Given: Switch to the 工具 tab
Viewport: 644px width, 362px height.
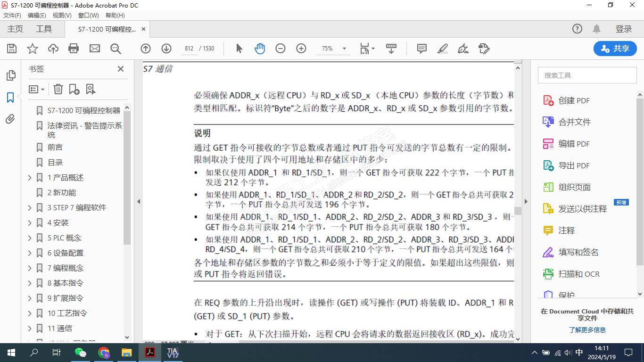Looking at the screenshot, I should click(44, 29).
